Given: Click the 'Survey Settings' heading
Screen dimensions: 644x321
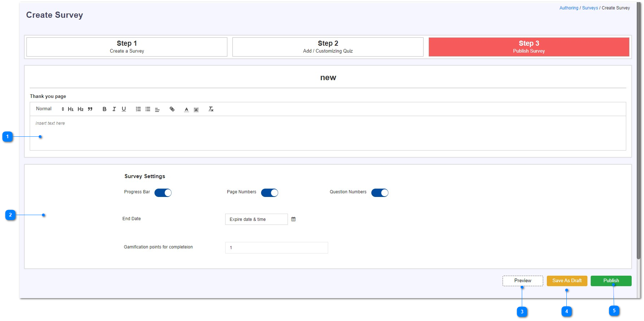Looking at the screenshot, I should tap(145, 176).
